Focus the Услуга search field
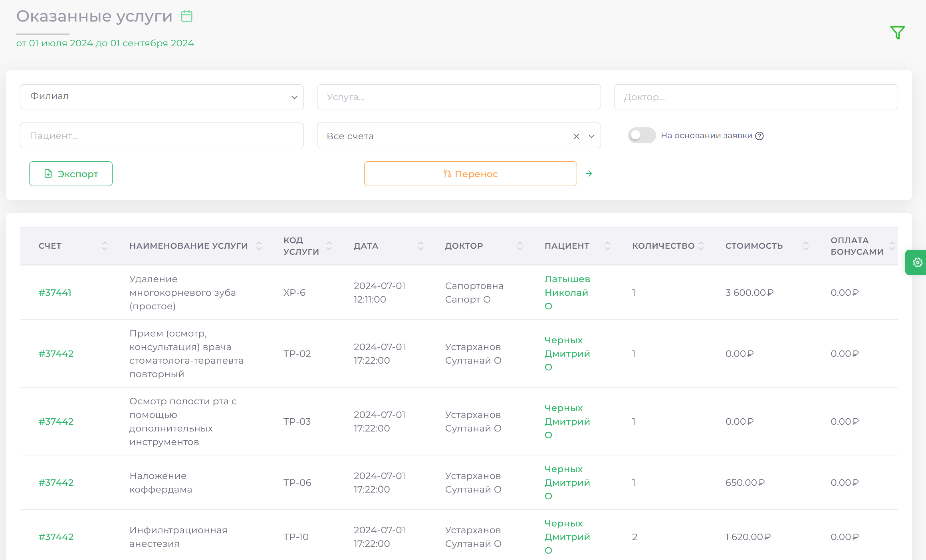Viewport: 926px width, 560px height. [459, 97]
